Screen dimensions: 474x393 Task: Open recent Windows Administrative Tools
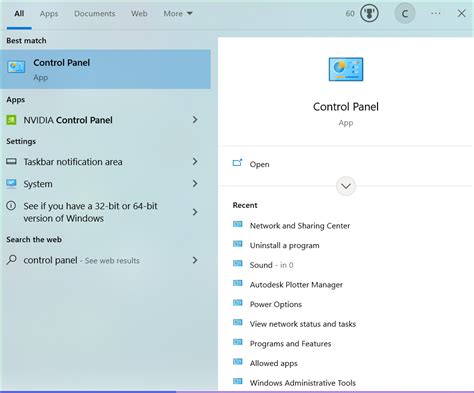click(303, 383)
